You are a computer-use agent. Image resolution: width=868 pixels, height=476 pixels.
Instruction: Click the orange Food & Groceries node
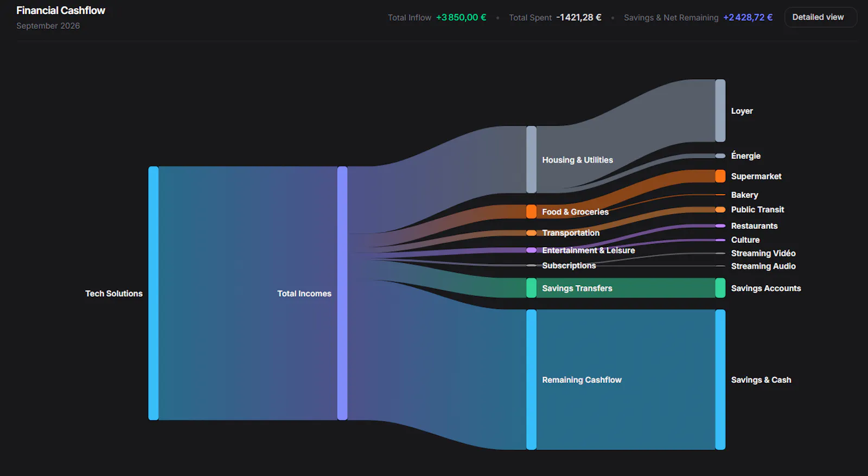pos(531,211)
